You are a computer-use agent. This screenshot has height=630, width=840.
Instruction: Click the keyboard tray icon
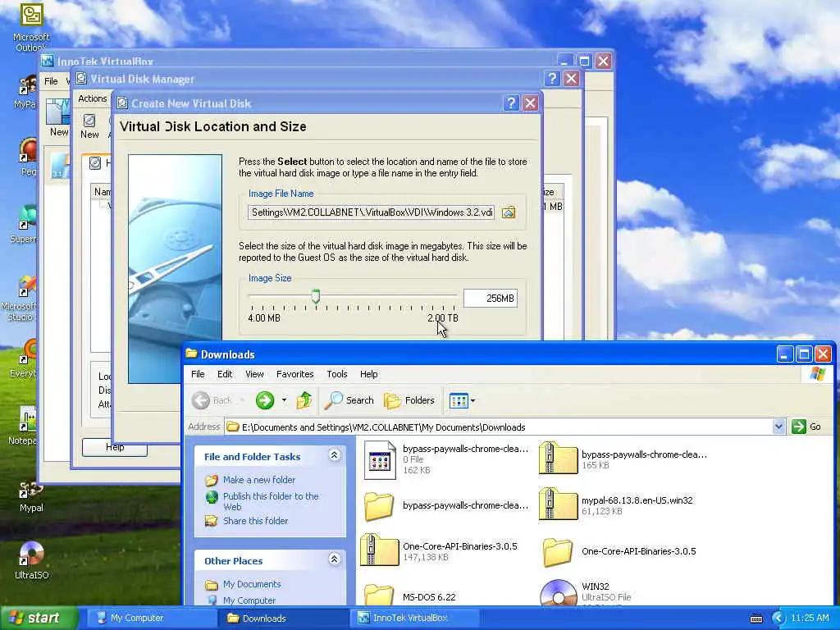(x=756, y=619)
